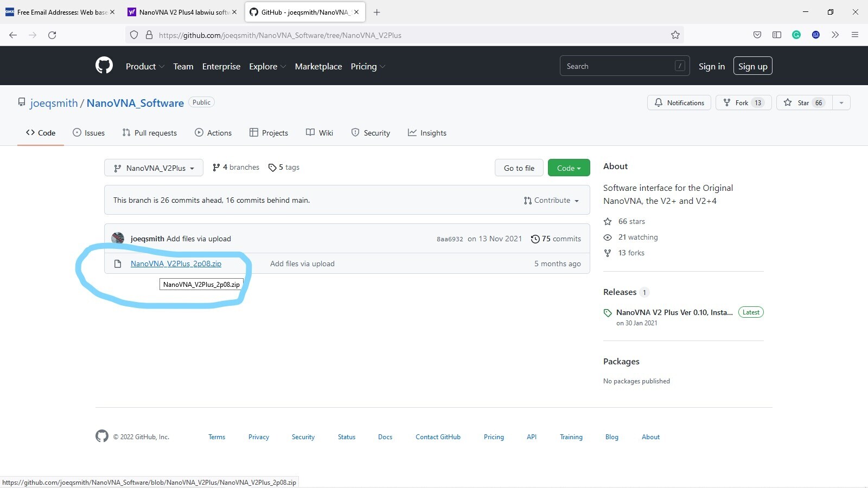Click the site security padlock icon
This screenshot has width=868, height=488.
click(x=149, y=35)
